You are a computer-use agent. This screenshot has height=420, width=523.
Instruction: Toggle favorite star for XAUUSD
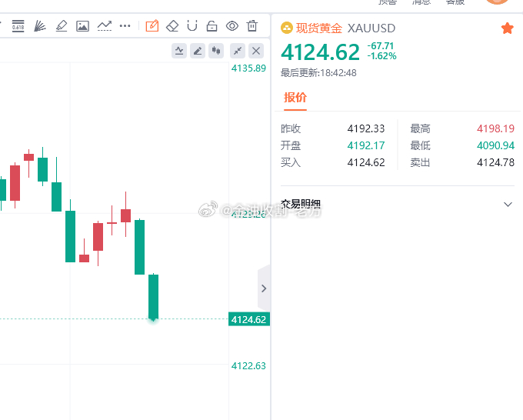pyautogui.click(x=507, y=28)
